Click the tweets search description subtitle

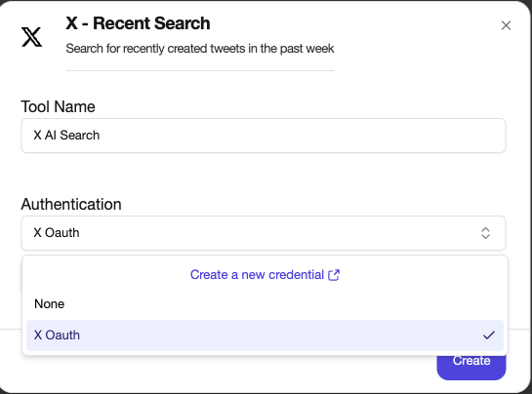click(200, 49)
